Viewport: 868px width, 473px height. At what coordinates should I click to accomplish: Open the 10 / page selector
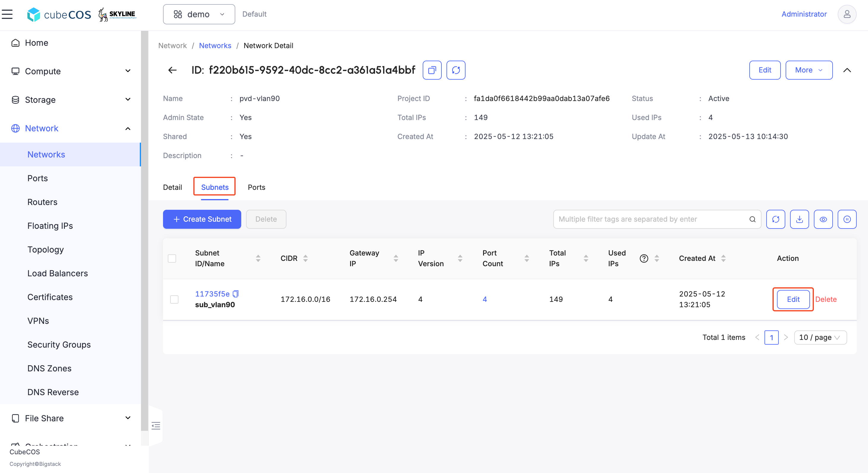(820, 337)
